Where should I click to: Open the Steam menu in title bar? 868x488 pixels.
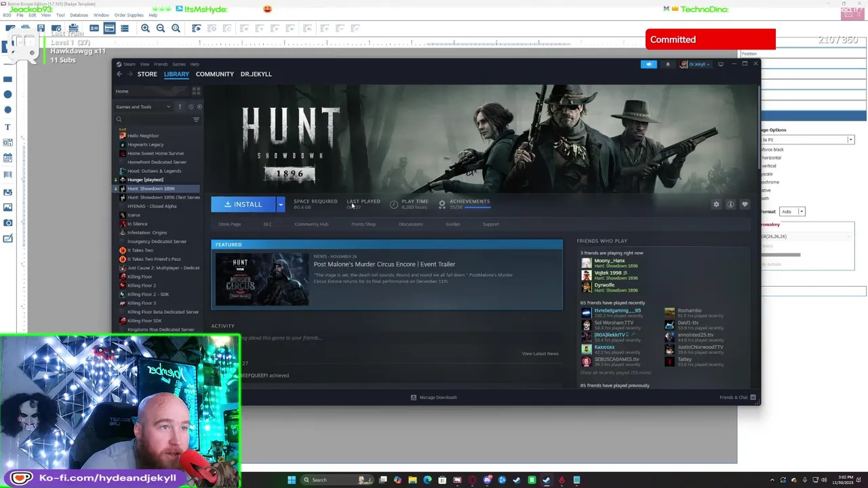click(129, 64)
